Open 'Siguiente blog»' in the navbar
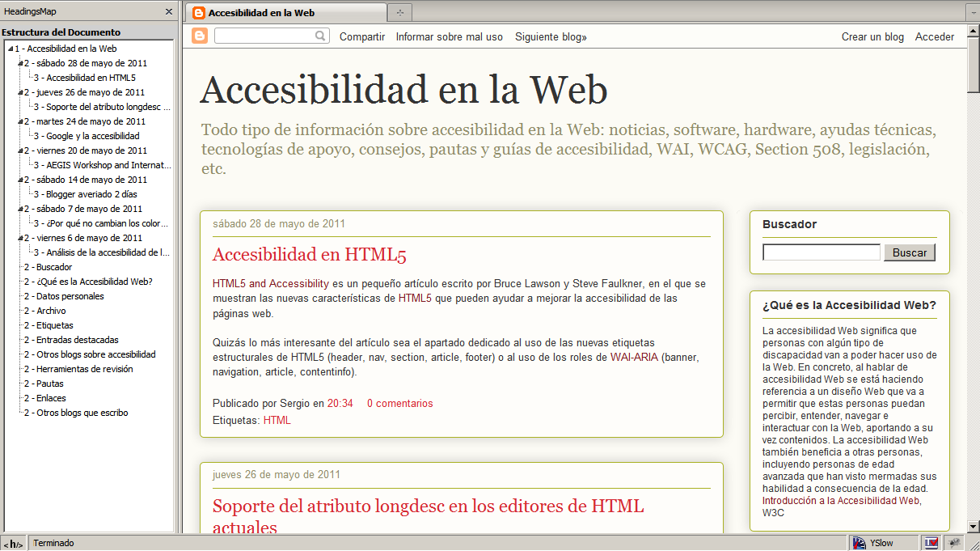 550,36
